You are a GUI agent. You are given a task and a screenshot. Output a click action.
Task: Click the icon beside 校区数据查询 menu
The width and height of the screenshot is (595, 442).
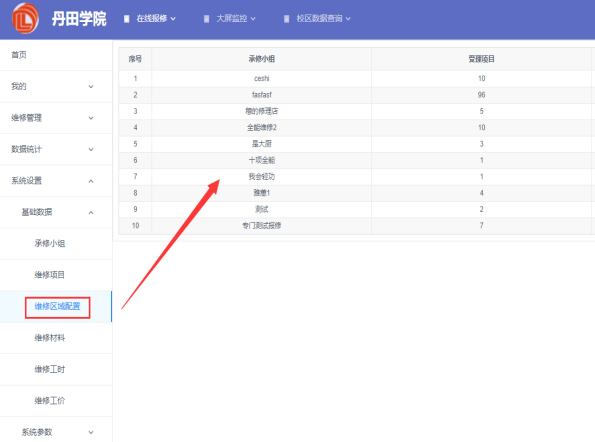[286, 19]
